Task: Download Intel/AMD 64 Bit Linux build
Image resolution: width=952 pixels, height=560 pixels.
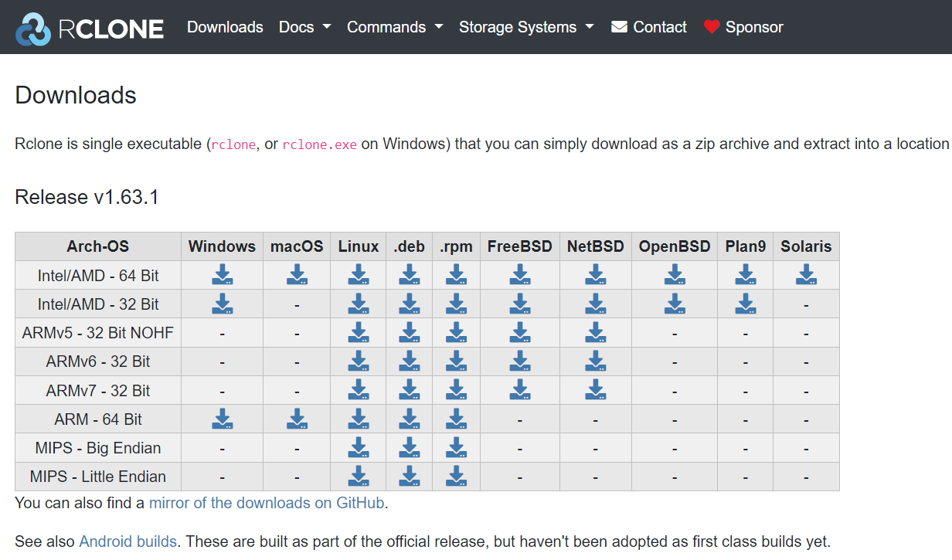Action: click(358, 275)
